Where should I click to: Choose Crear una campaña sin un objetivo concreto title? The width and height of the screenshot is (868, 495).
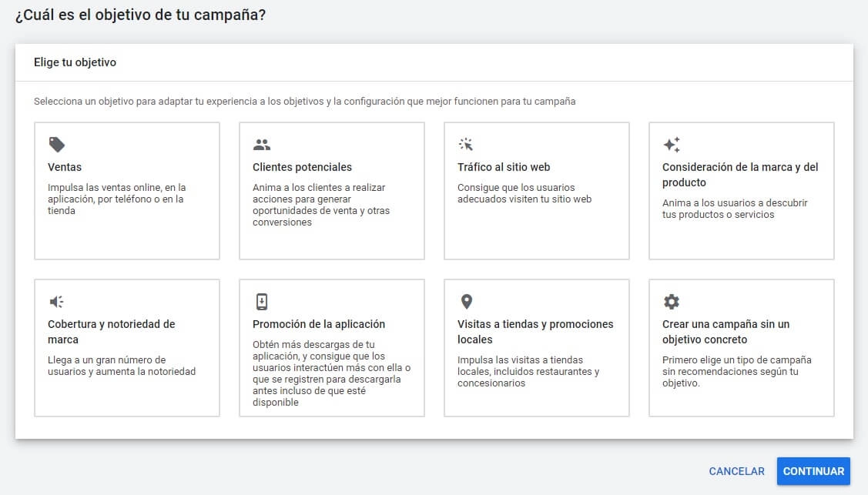click(x=726, y=332)
